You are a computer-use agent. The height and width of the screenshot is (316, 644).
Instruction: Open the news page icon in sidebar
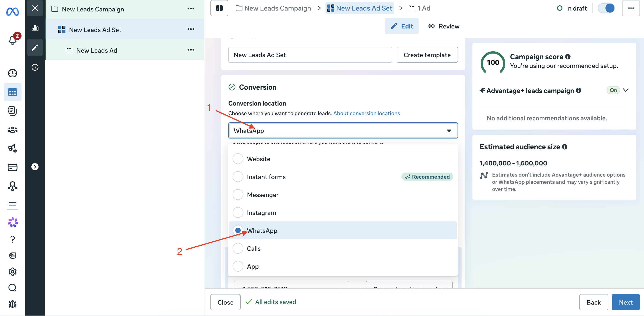click(13, 255)
